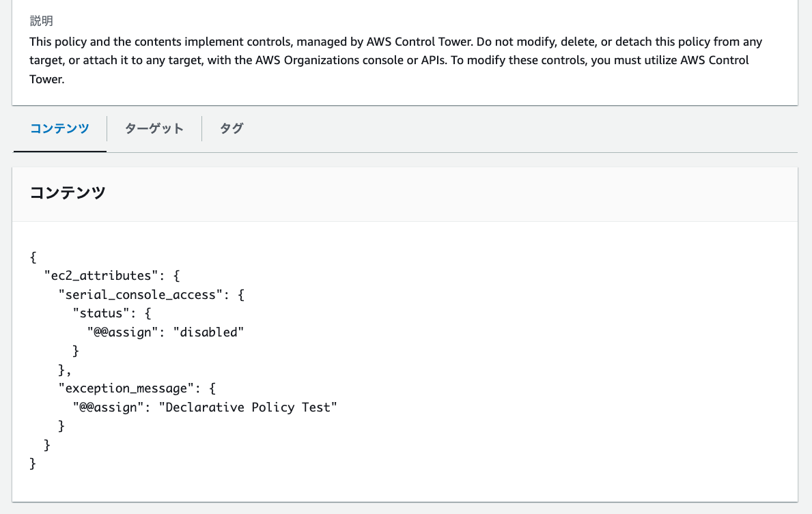The height and width of the screenshot is (514, 812).
Task: Click the AWS Control Tower description paragraph
Action: click(396, 60)
